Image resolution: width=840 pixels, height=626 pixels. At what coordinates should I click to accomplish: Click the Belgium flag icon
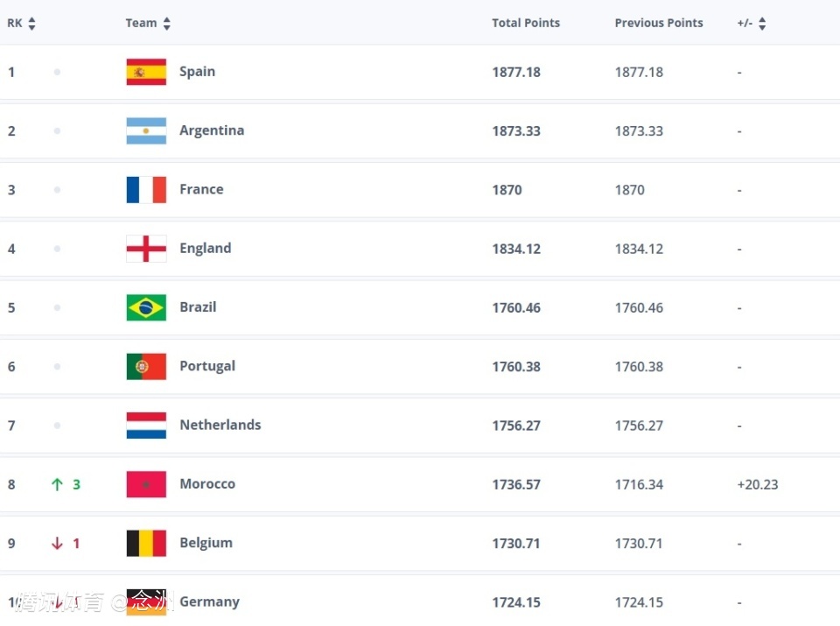click(146, 543)
